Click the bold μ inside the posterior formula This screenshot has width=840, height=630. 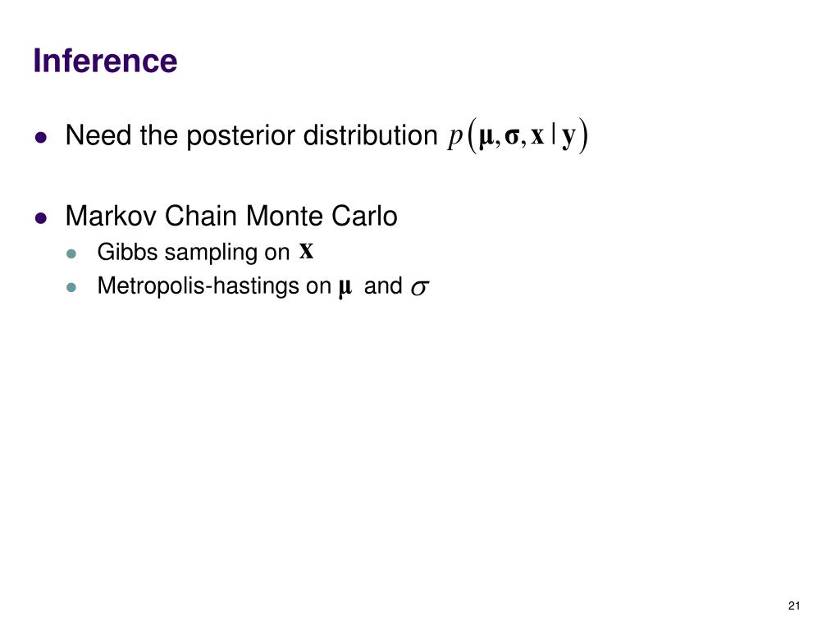click(x=486, y=137)
